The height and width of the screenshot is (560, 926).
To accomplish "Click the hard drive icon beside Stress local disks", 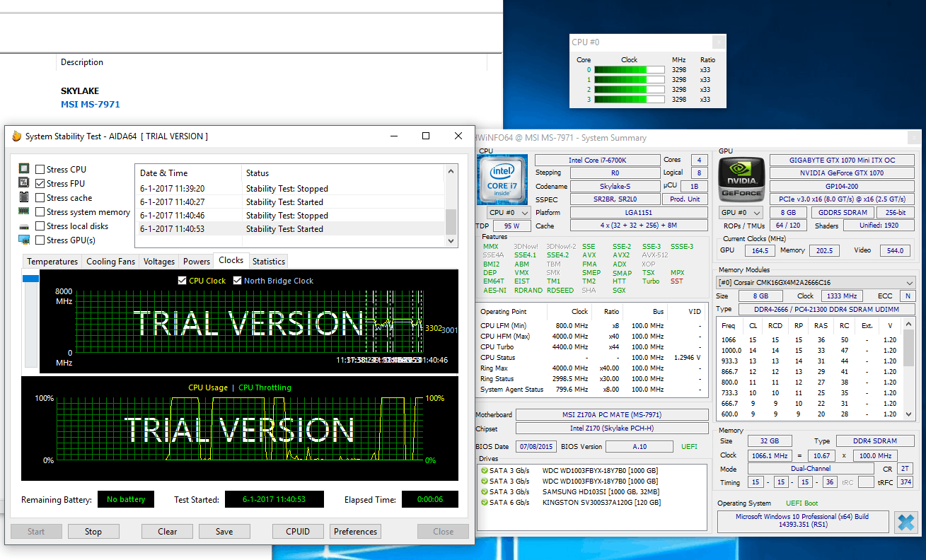I will click(x=24, y=226).
